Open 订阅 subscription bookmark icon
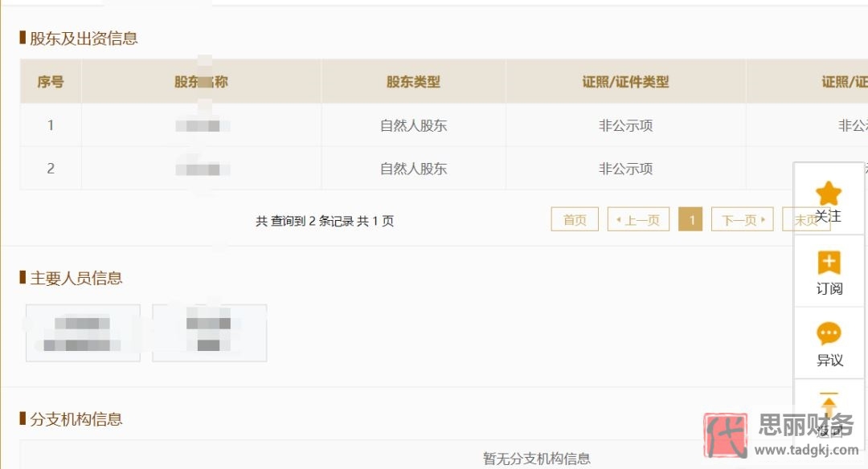 tap(828, 263)
